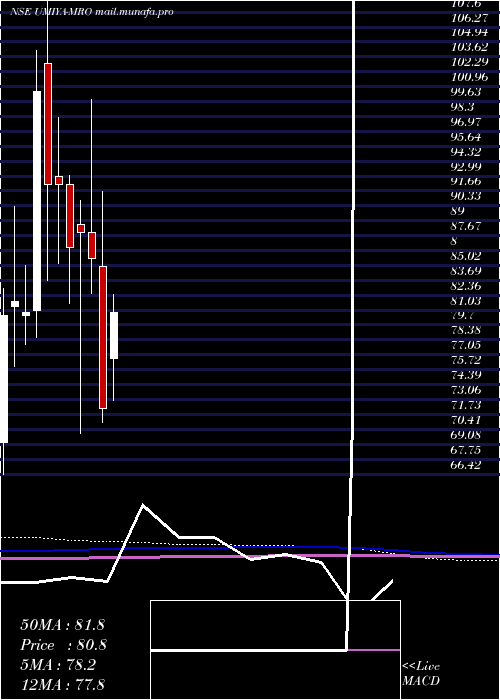Screen dimensions: 500x700
Task: Click the 69.08 price axis label
Action: (466, 435)
